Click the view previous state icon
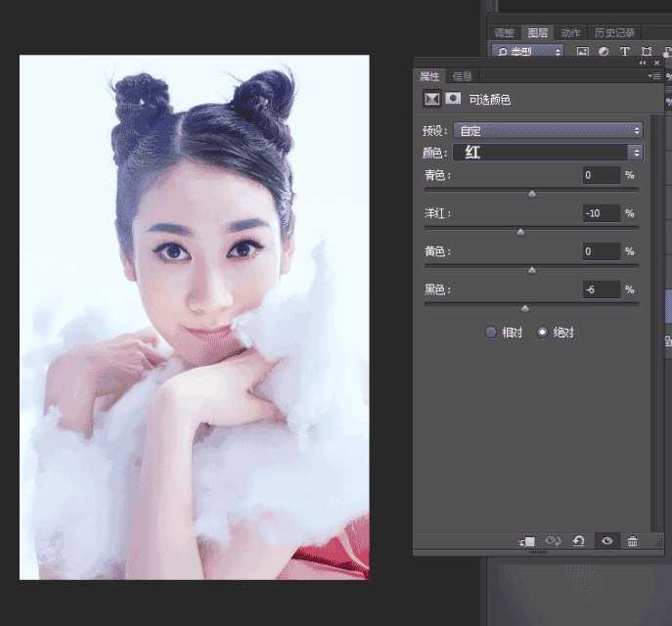 click(x=553, y=541)
